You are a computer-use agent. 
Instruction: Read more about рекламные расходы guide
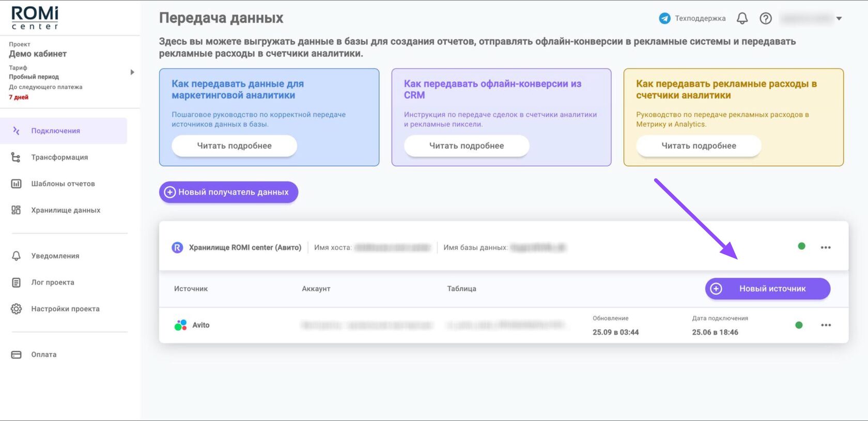[699, 146]
